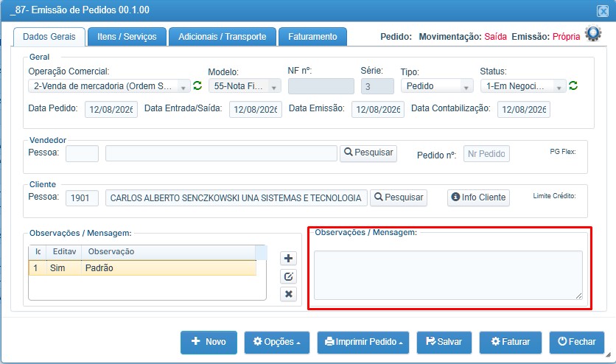The width and height of the screenshot is (616, 364).
Task: Delete the selected observation with X icon
Action: (x=288, y=294)
